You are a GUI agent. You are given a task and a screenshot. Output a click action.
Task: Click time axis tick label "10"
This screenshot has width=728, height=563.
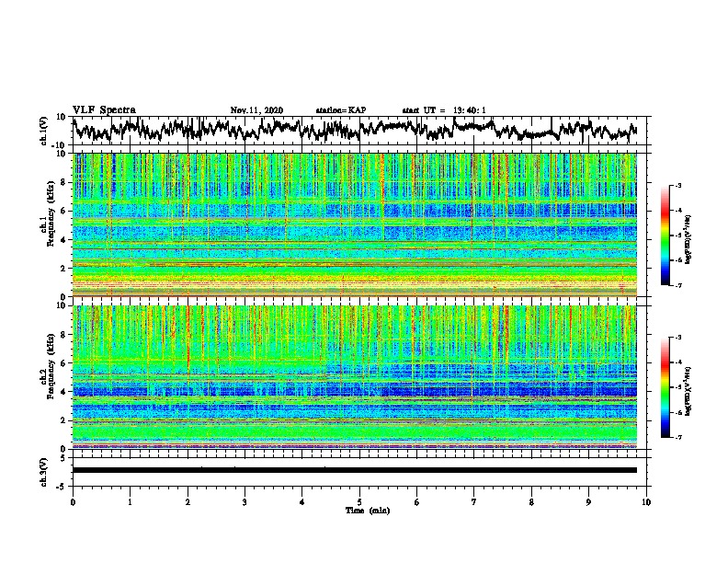pos(646,502)
